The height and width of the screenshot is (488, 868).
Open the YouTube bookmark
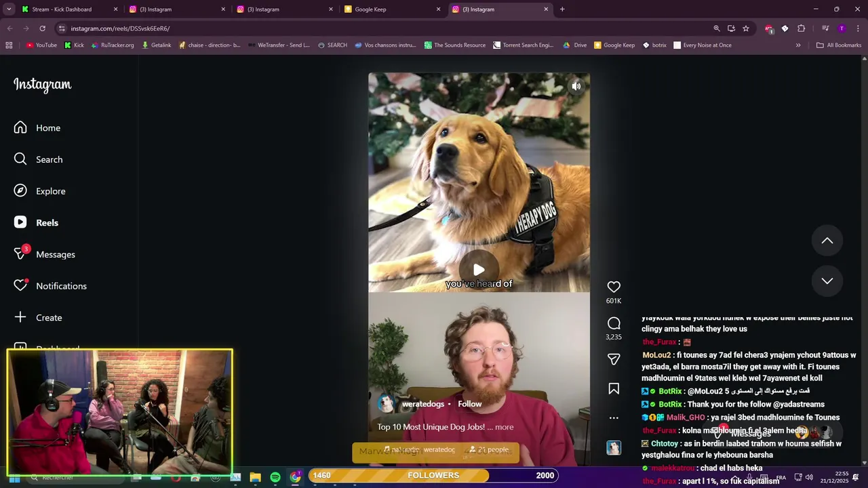(41, 45)
